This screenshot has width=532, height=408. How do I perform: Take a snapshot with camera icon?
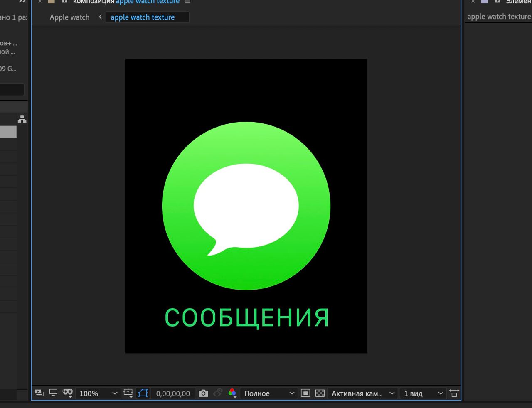[203, 393]
